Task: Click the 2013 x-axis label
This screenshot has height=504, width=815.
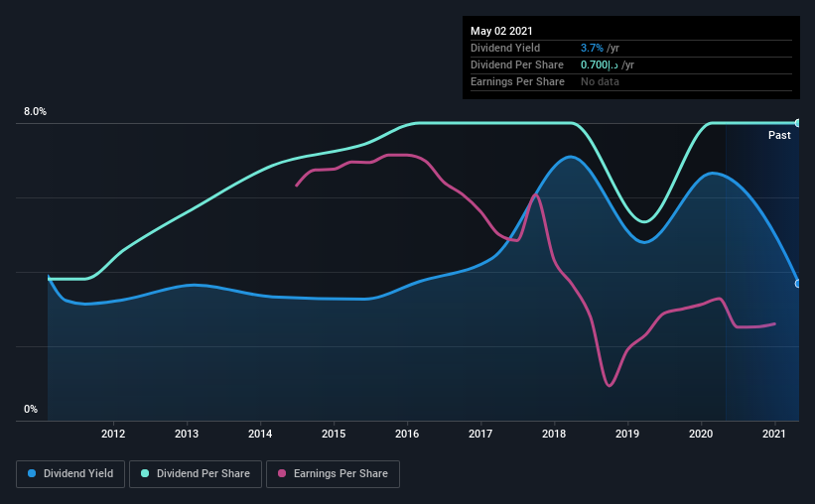Action: click(187, 434)
